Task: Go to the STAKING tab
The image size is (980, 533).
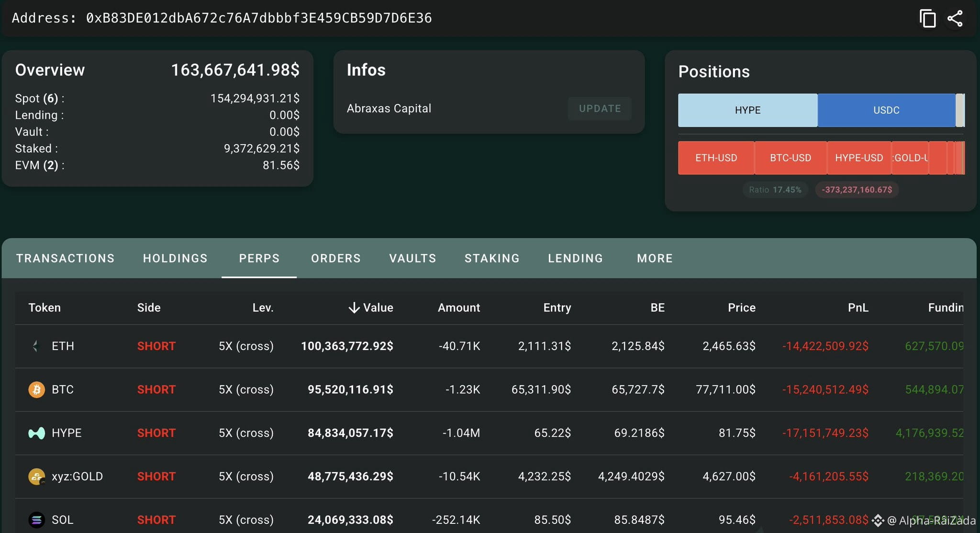Action: coord(492,258)
